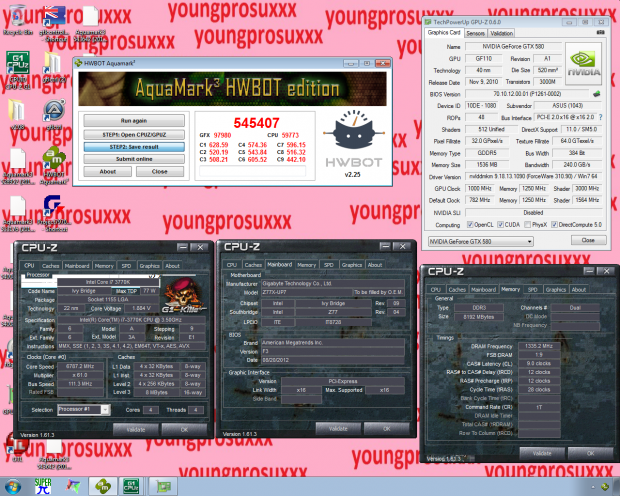This screenshot has height=496, width=620.
Task: Click the GPU Clock 1000 MHz field
Action: (x=480, y=189)
